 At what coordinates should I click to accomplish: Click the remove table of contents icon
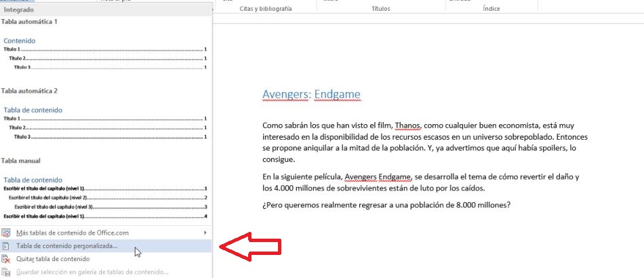click(x=5, y=259)
